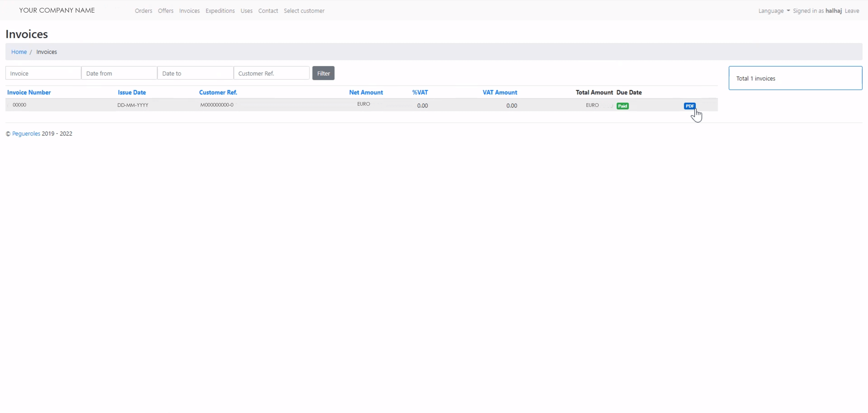Open the Contact page link
This screenshot has height=413, width=868.
268,11
